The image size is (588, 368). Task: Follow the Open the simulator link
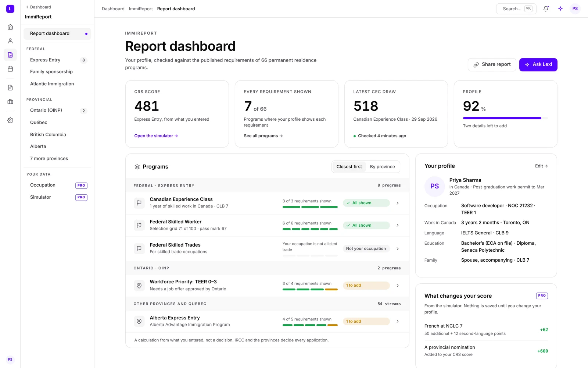click(156, 136)
